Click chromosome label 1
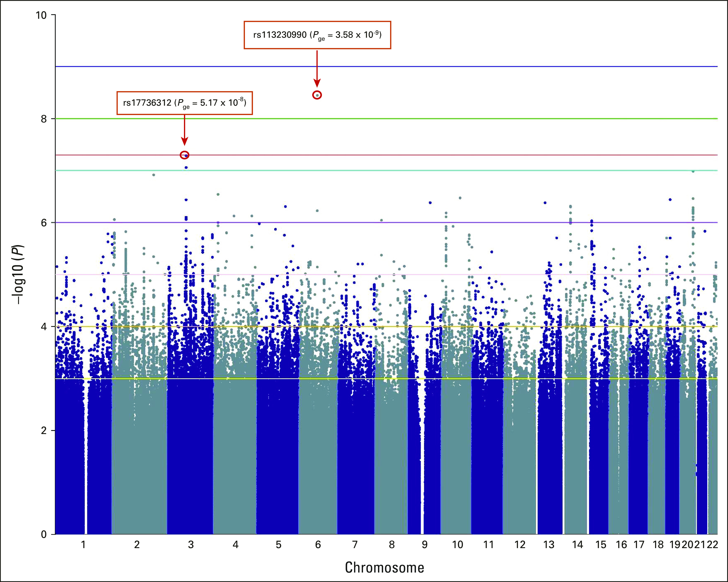The image size is (728, 582). click(x=83, y=544)
